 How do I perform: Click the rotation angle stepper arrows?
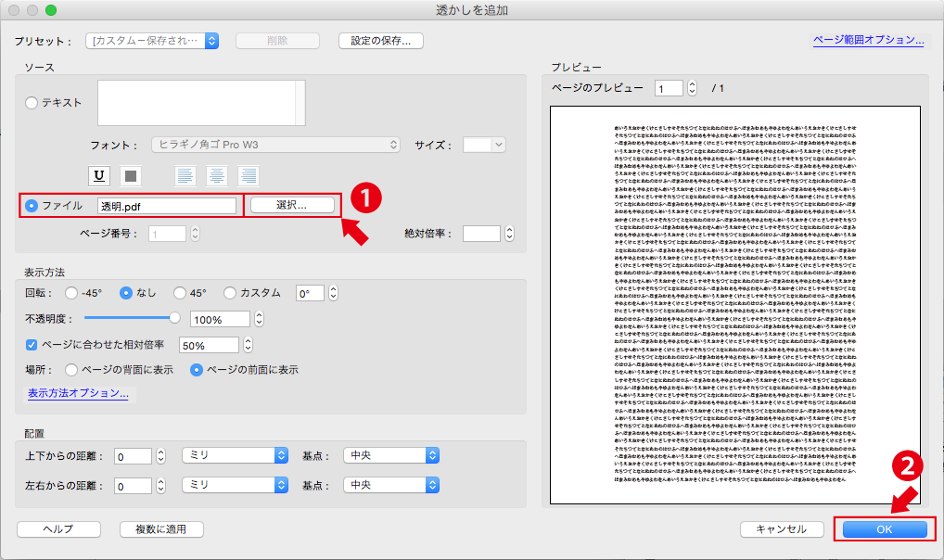pyautogui.click(x=333, y=293)
